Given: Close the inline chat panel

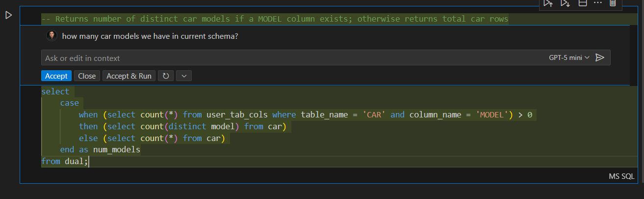Looking at the screenshot, I should point(87,76).
